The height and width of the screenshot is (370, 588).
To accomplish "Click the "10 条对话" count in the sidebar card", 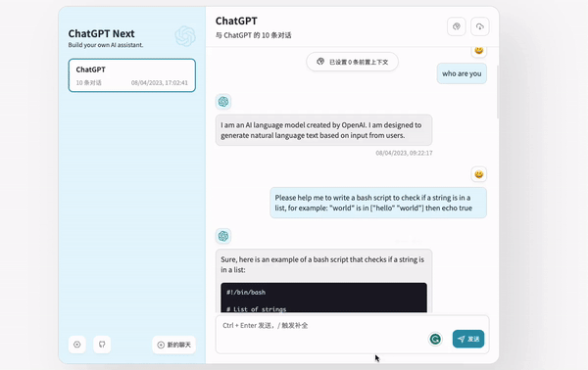I will pos(88,83).
